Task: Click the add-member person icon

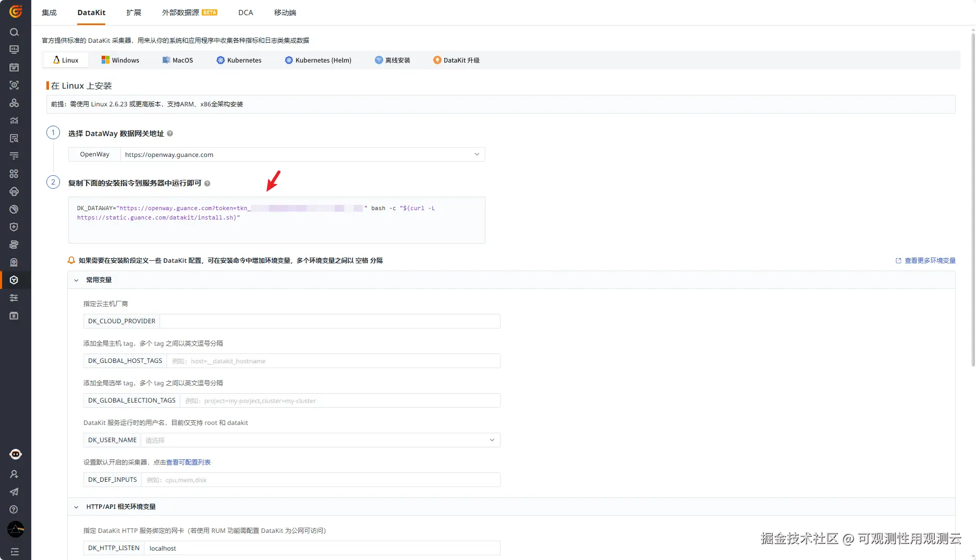Action: [14, 474]
